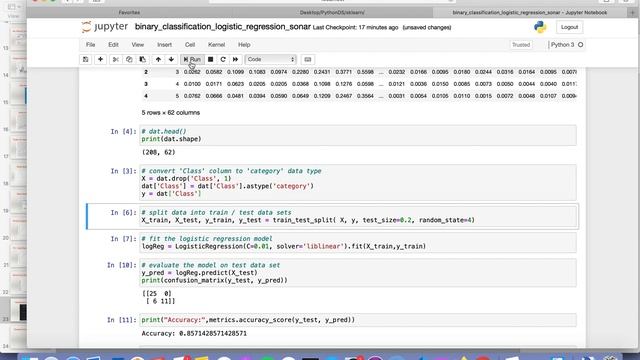The height and width of the screenshot is (360, 640).
Task: Rename notebook via its title
Action: [x=222, y=27]
